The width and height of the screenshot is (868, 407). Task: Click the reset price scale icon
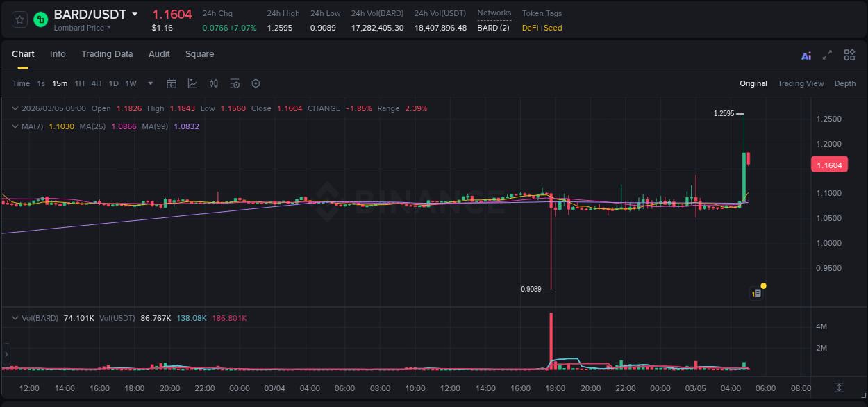click(x=839, y=387)
